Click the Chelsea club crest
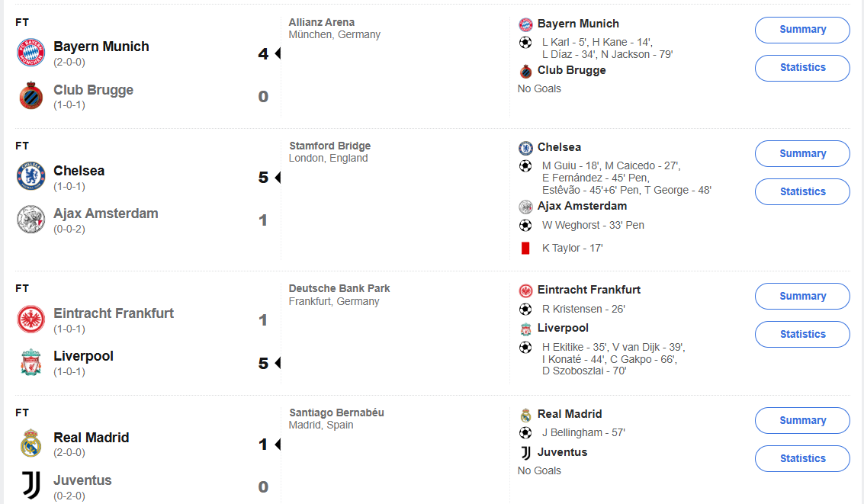The width and height of the screenshot is (864, 504). [31, 177]
